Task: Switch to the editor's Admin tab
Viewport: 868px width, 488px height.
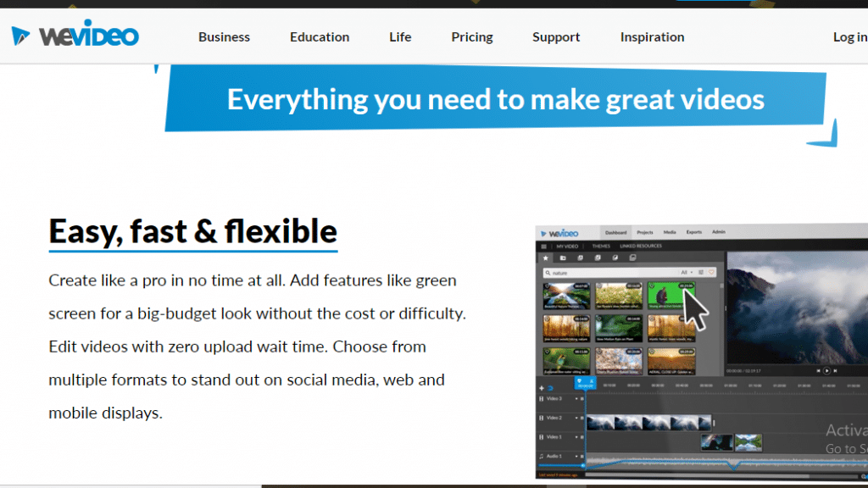Action: 719,232
